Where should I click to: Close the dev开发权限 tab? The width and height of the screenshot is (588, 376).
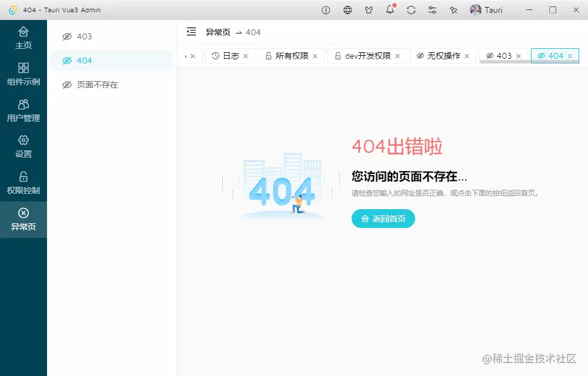click(x=397, y=56)
